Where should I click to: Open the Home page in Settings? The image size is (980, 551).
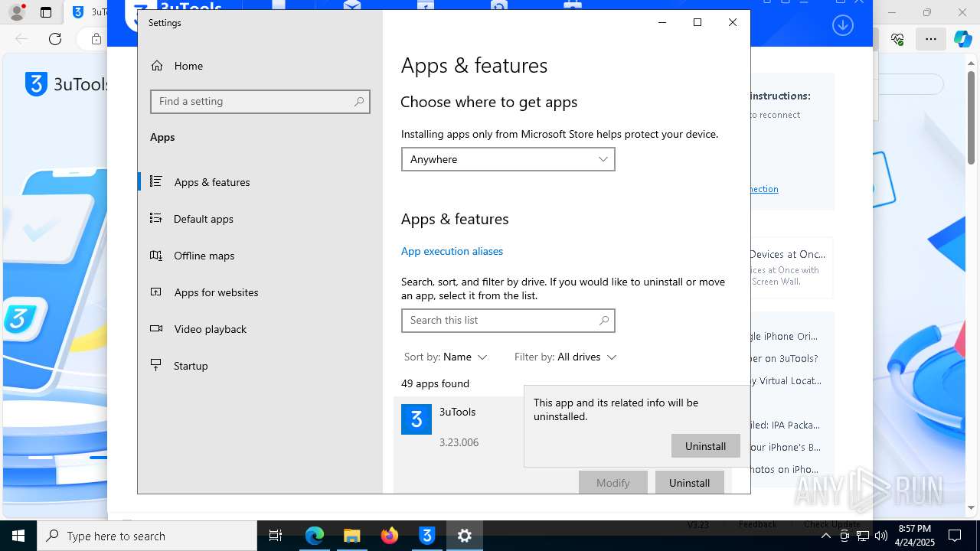click(260, 66)
